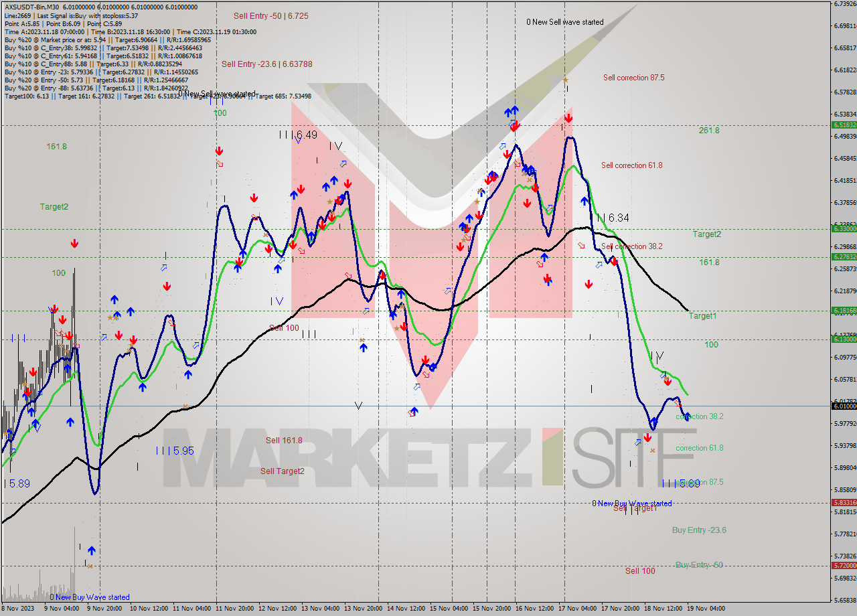The width and height of the screenshot is (857, 616).
Task: Select the 'Sell correction 38.2' label
Action: click(631, 246)
